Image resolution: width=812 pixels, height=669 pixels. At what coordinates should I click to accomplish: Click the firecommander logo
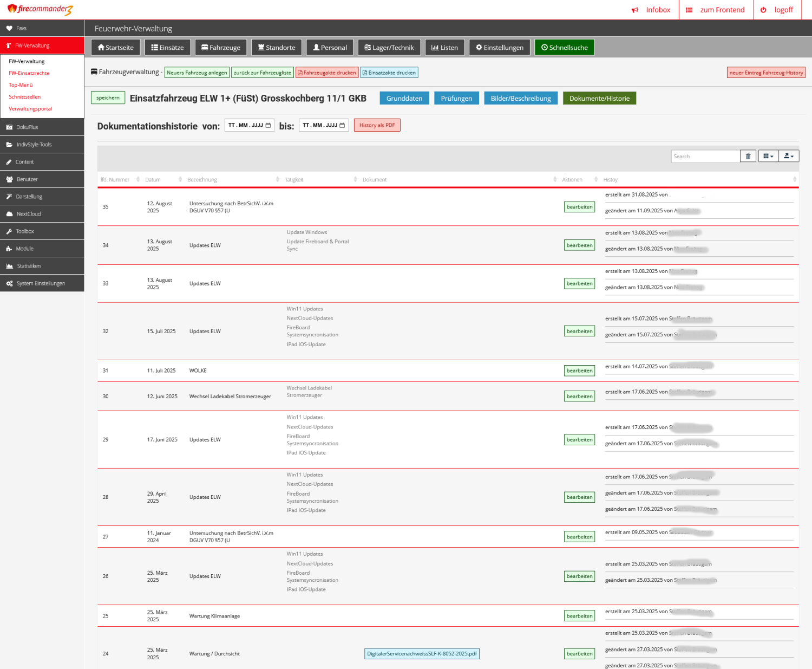coord(40,9)
